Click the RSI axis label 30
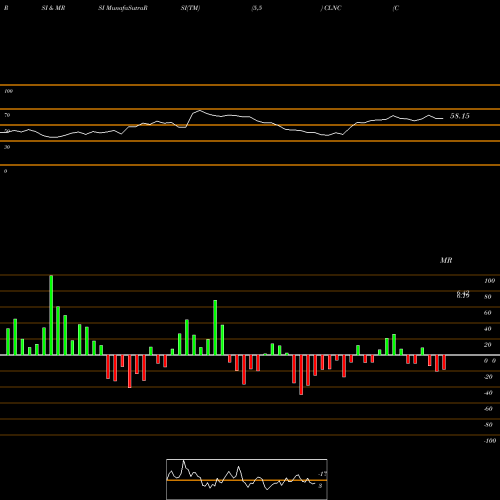 (7, 147)
